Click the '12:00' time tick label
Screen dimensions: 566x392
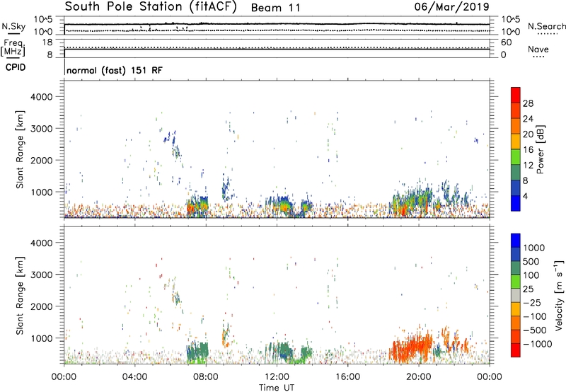point(277,377)
